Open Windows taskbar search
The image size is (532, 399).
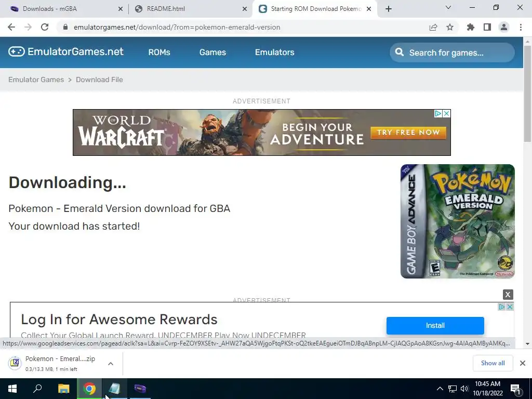tap(37, 389)
